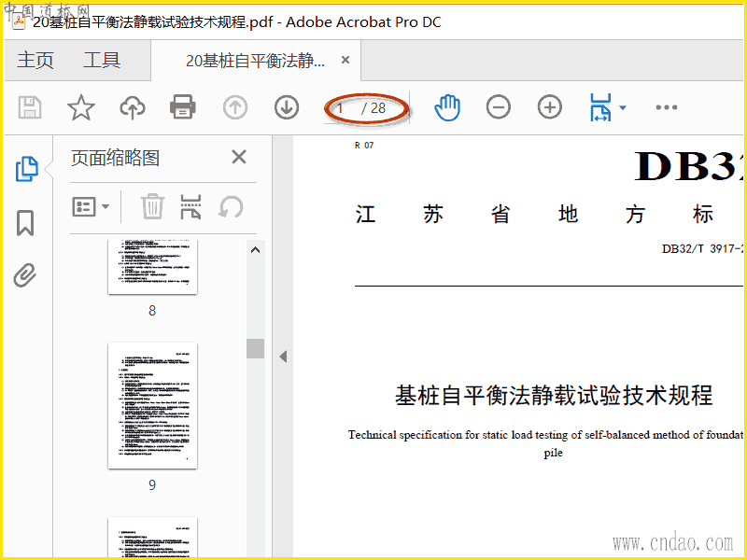This screenshot has height=560, width=747.
Task: Click the Save file icon
Action: (30, 107)
